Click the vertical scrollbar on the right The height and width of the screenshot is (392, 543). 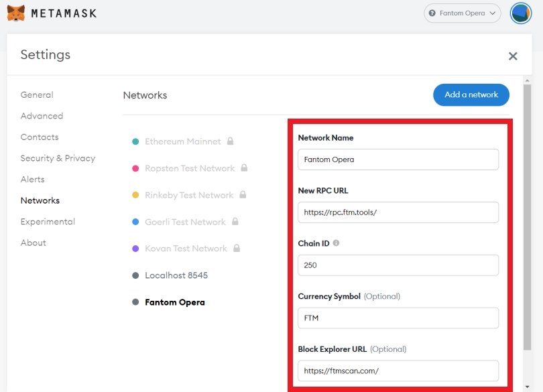pyautogui.click(x=528, y=214)
